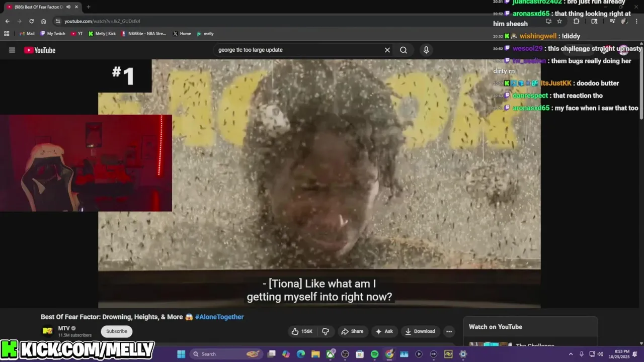
Task: Click the Windows taskbar Search box
Action: (226, 354)
